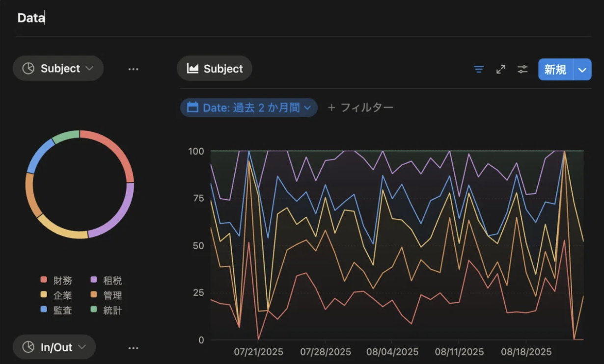Add a filter with + フィルター
The height and width of the screenshot is (364, 604).
[x=360, y=107]
